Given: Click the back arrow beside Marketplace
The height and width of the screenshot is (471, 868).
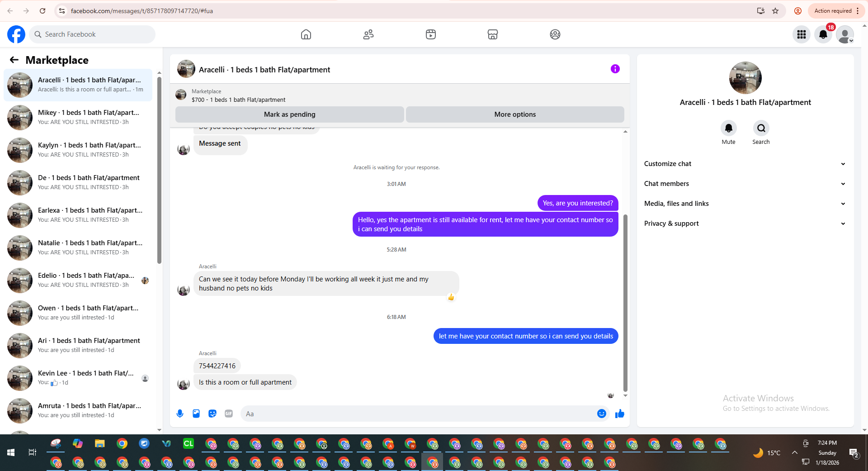Looking at the screenshot, I should pyautogui.click(x=14, y=60).
